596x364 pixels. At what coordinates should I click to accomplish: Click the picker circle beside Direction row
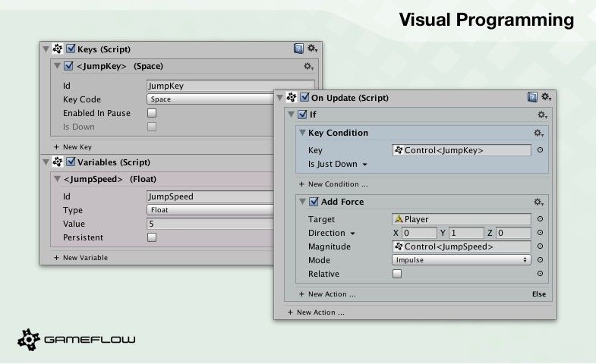540,233
